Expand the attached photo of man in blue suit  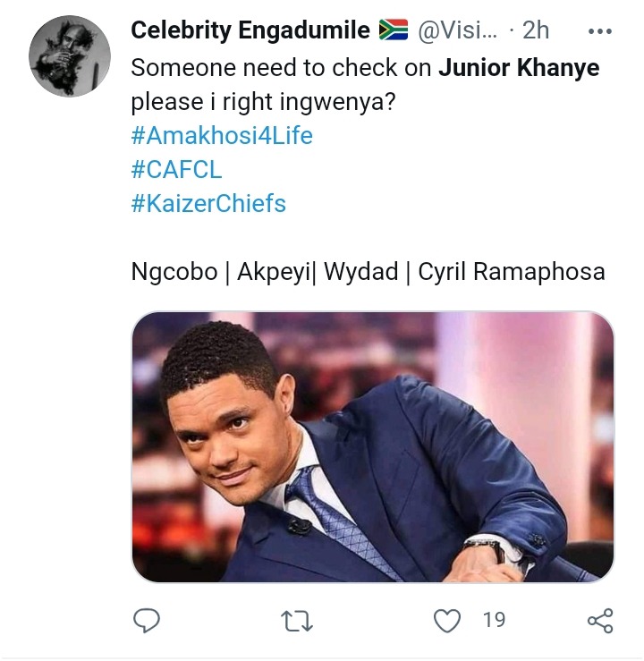(373, 447)
